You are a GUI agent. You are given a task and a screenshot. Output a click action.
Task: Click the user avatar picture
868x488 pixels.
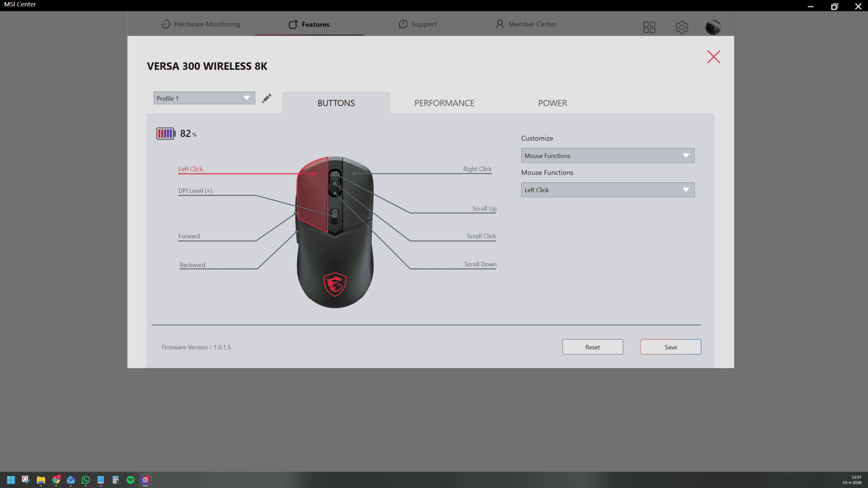click(x=713, y=27)
